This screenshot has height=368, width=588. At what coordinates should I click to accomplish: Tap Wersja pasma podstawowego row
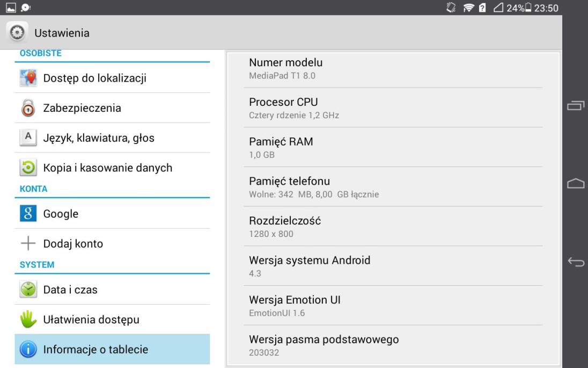393,345
